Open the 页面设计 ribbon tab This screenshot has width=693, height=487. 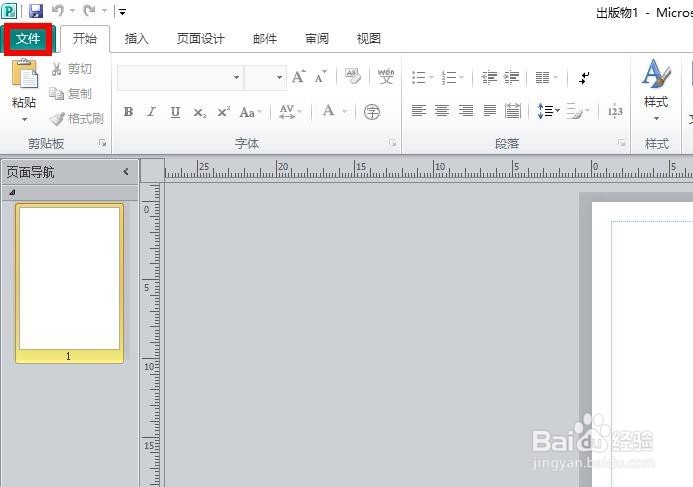[201, 39]
